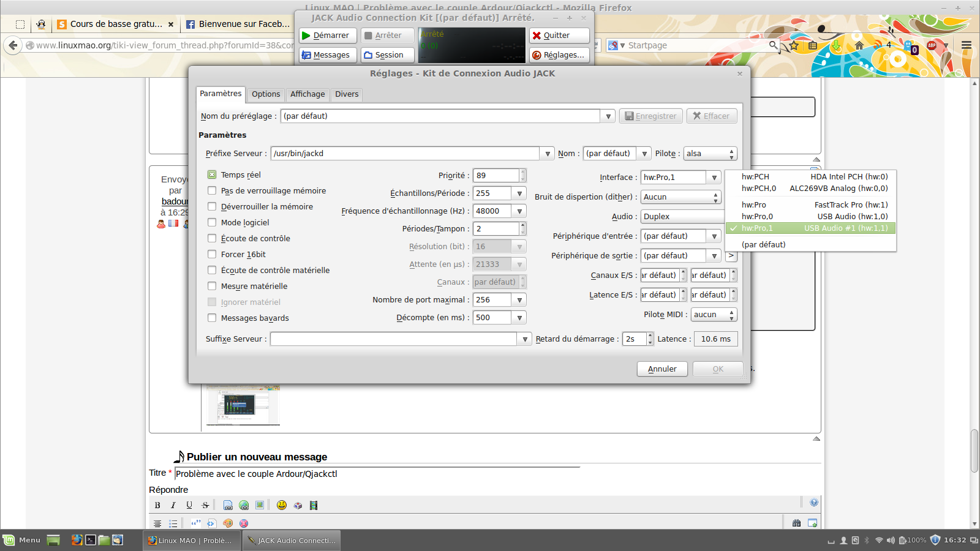
Task: Click the Firefox home icon
Action: 859,45
